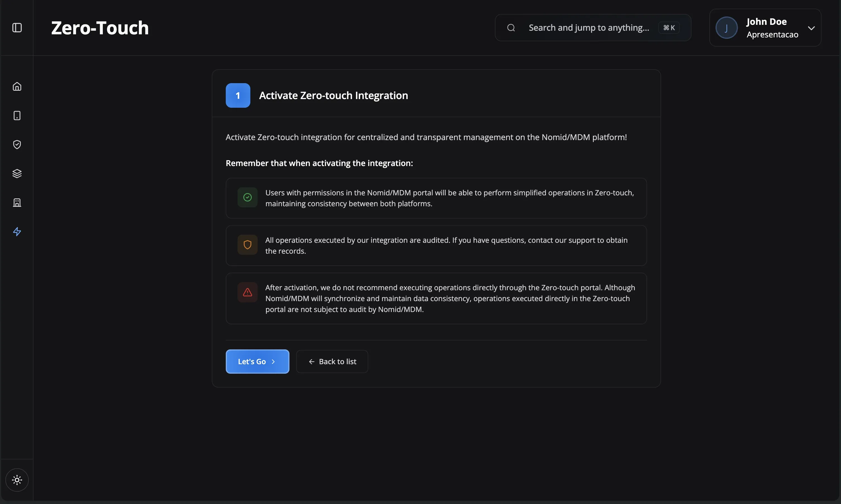Open the John Doe Apresentacao profile menu
The height and width of the screenshot is (504, 841).
tap(765, 28)
